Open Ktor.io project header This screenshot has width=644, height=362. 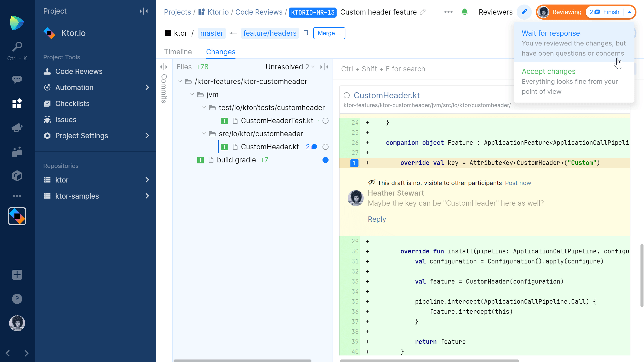[64, 33]
